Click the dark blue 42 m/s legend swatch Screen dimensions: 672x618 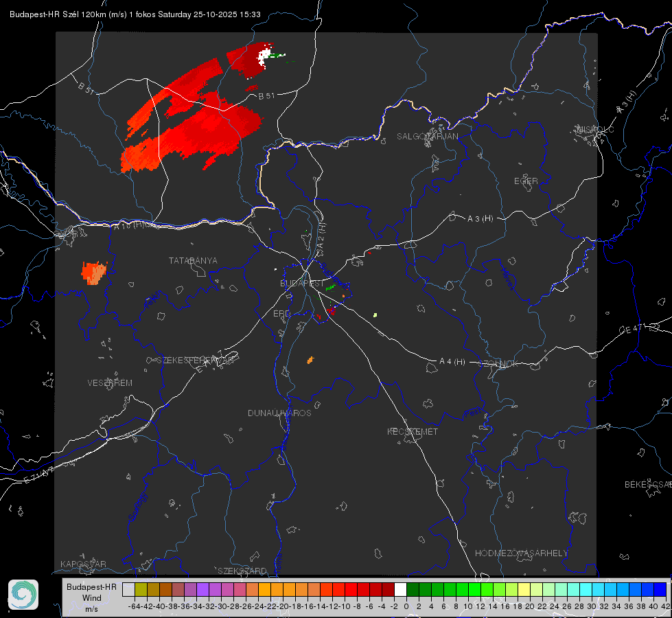[660, 589]
